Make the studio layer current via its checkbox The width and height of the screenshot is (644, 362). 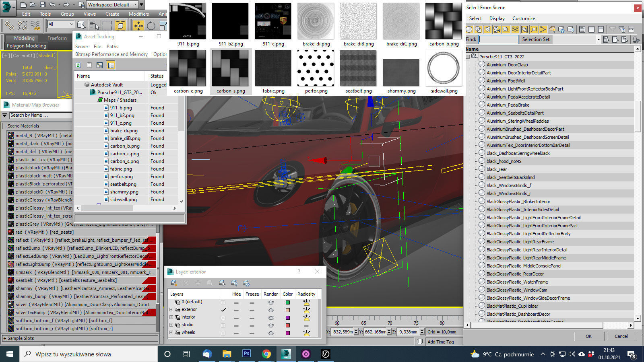[x=223, y=325]
